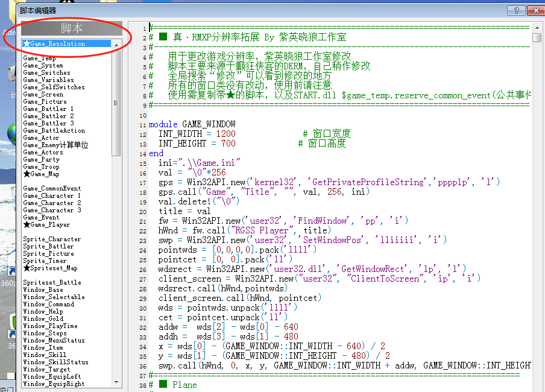This screenshot has height=392, width=545.
Task: Click the code editor vertical scrollbar thumb
Action: 537,37
